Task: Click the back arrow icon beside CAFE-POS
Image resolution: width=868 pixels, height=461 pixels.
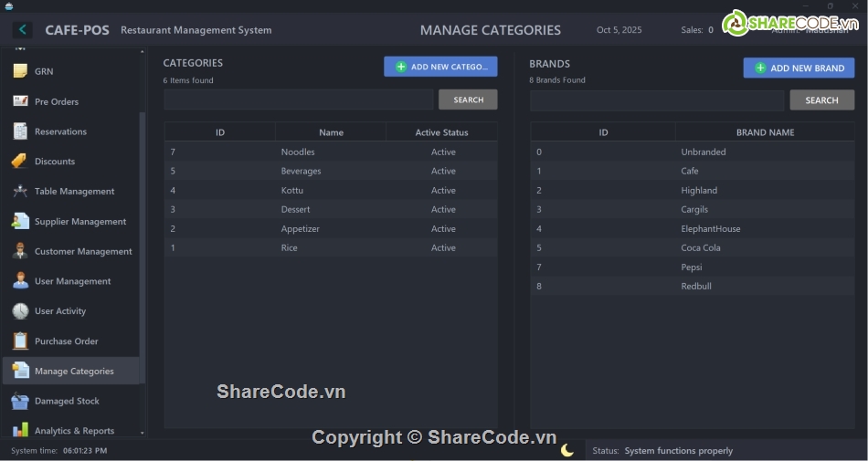Action: 22,30
